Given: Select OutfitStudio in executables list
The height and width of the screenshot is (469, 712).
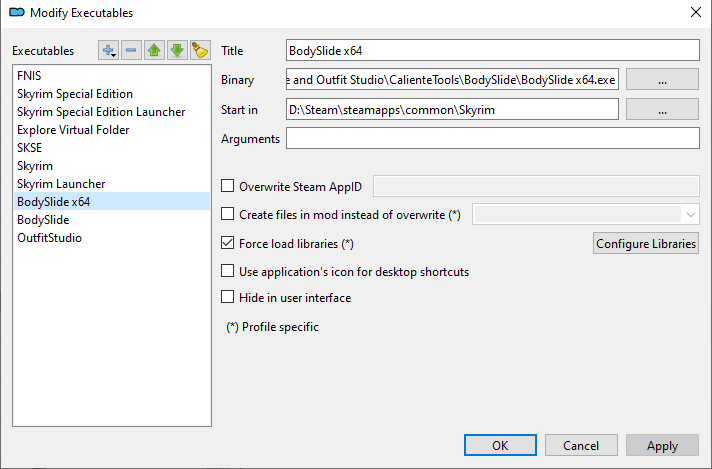Looking at the screenshot, I should 112,238.
